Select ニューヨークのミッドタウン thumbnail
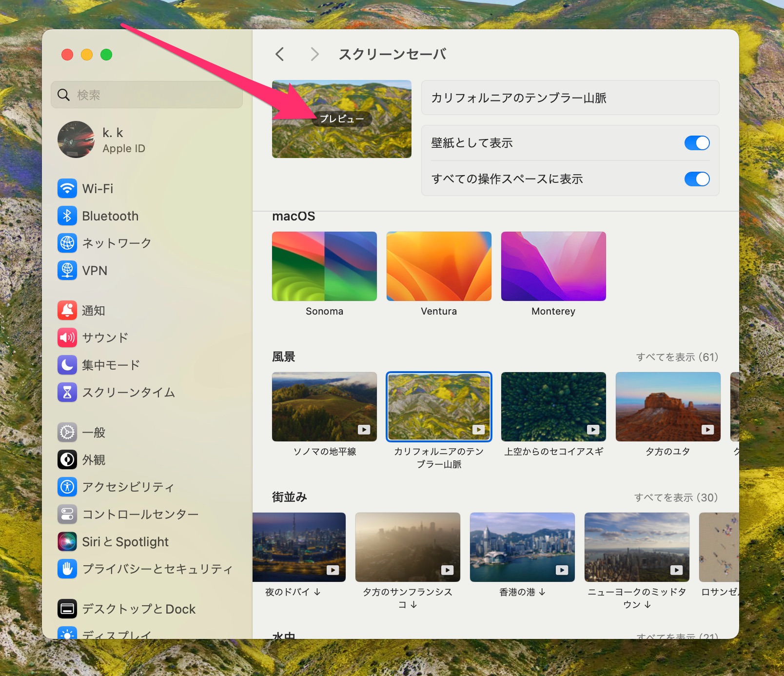This screenshot has width=784, height=676. pos(637,547)
